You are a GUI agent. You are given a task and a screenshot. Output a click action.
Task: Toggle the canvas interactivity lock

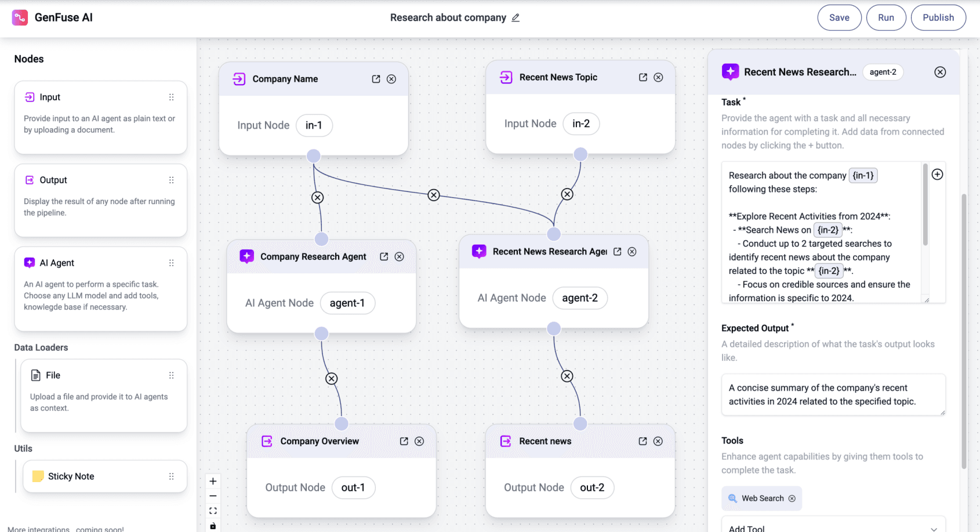(x=213, y=526)
